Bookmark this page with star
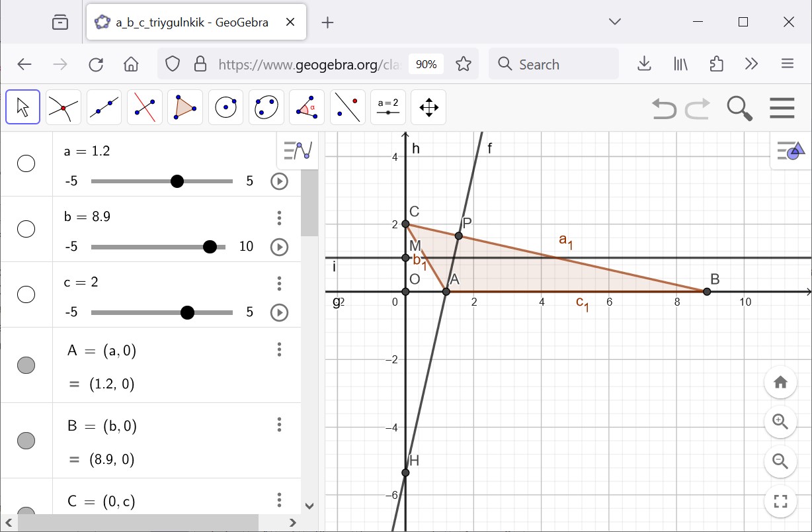Screen dimensions: 812x532 [464, 64]
